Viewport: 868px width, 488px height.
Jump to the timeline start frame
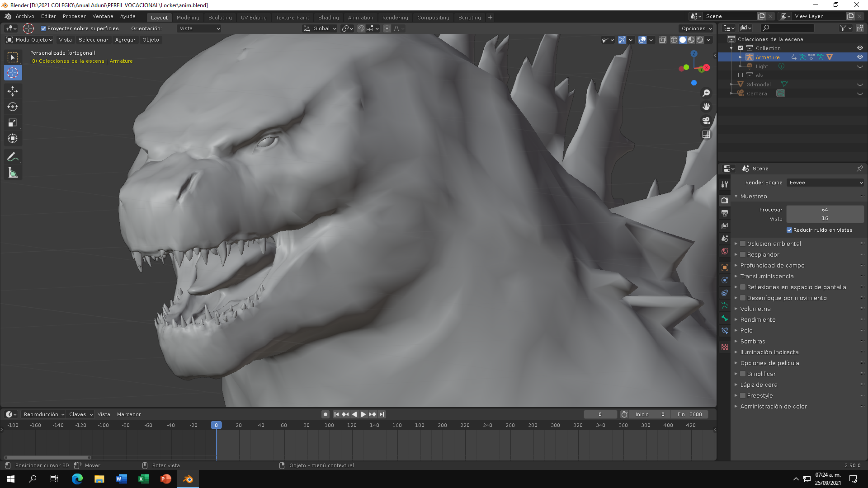tap(336, 414)
